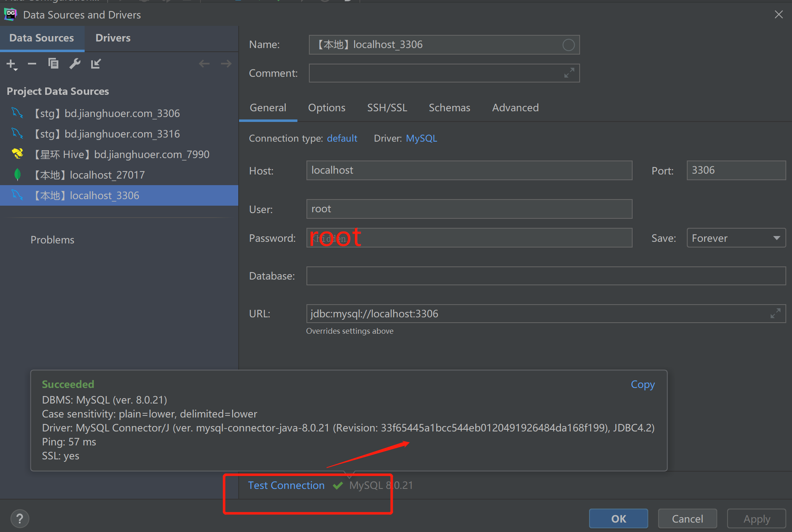Click the Back arrow in sidebar toolbar
Screen dimensions: 792x532
204,64
